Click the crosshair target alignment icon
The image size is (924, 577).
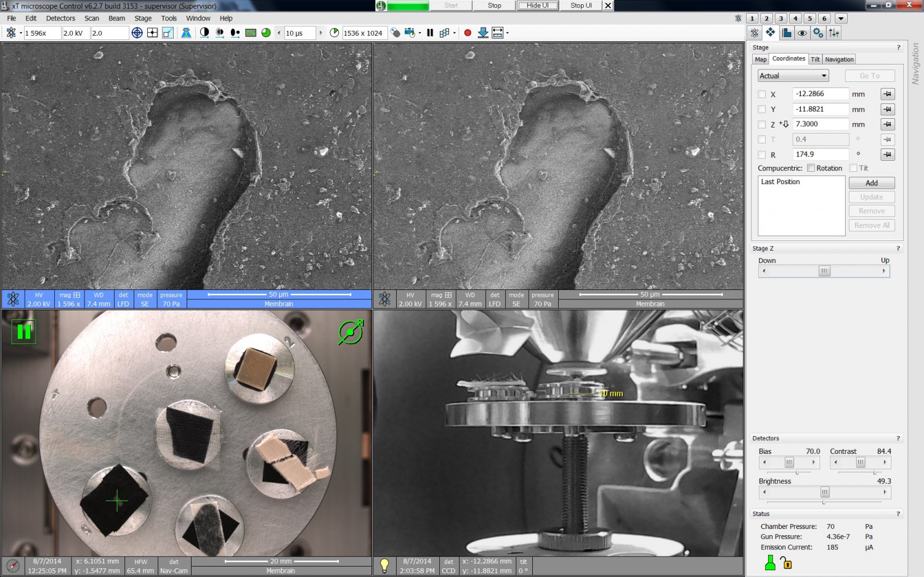[137, 33]
